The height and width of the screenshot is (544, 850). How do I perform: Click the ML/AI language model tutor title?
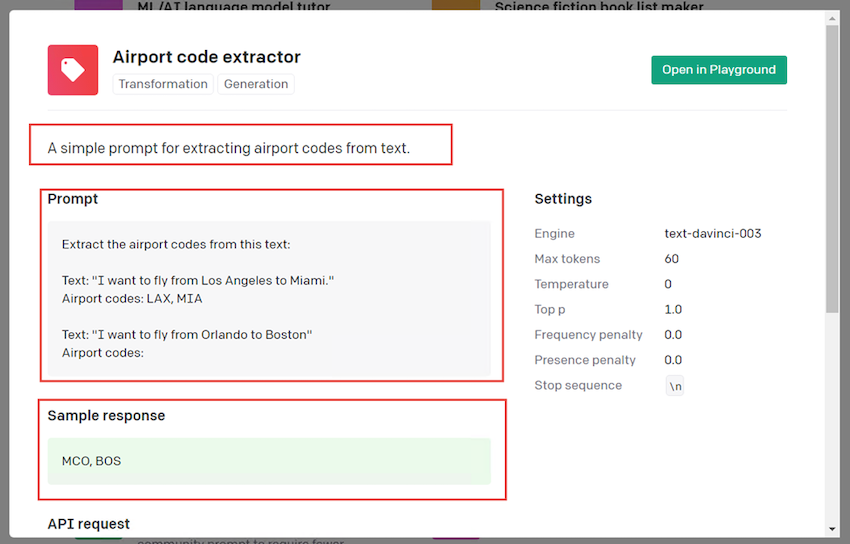pyautogui.click(x=233, y=7)
